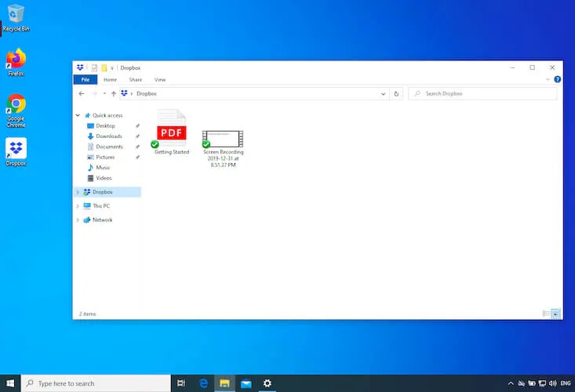Click the Forward navigation arrow
This screenshot has width=575, height=392.
(x=94, y=93)
